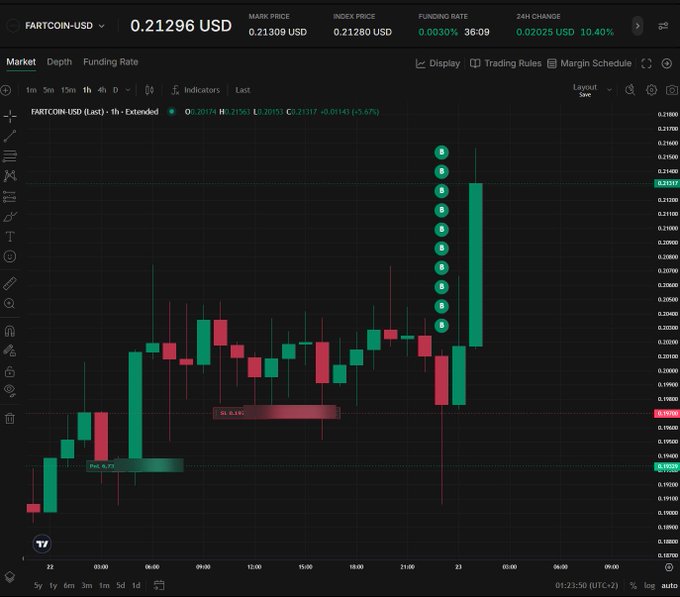This screenshot has height=597, width=680.
Task: Set the date range to 6m
Action: [69, 585]
